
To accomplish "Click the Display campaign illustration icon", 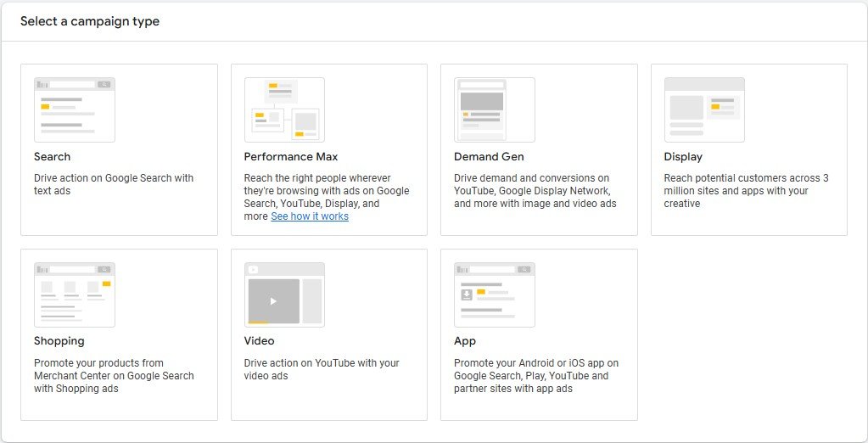I will point(704,109).
